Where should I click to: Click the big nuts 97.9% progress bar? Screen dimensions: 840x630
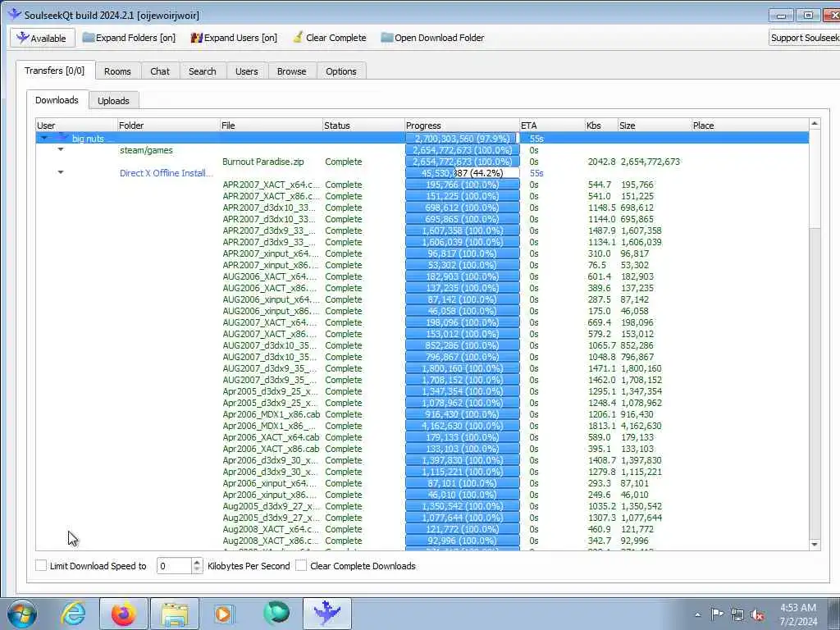pyautogui.click(x=462, y=138)
